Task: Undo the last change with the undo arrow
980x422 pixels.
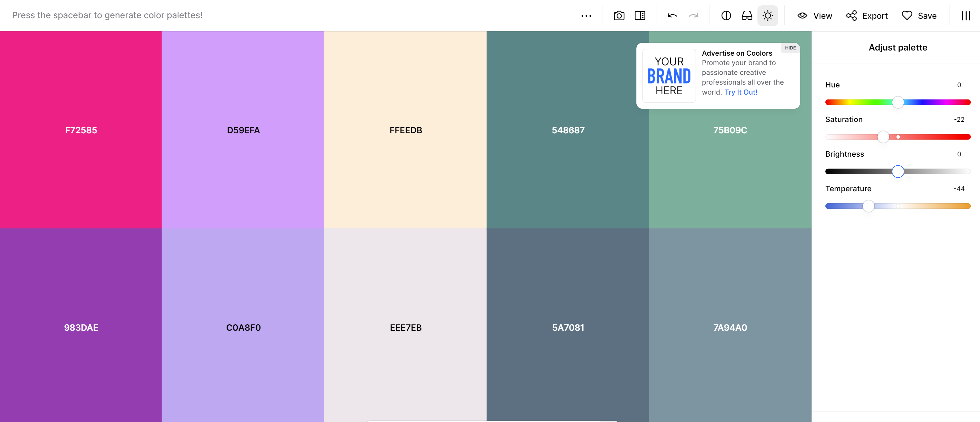Action: (672, 16)
